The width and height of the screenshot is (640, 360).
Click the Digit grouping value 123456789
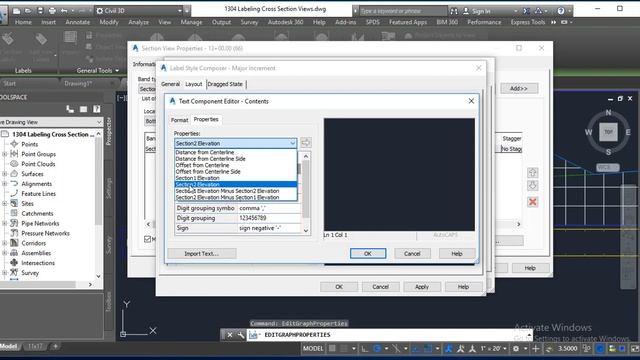click(x=269, y=218)
